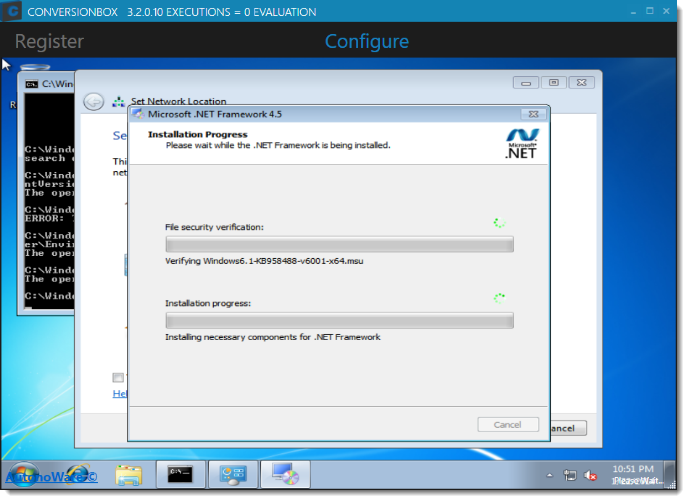Open Internet Explorer from the taskbar
This screenshot has height=501, width=688.
pyautogui.click(x=77, y=475)
